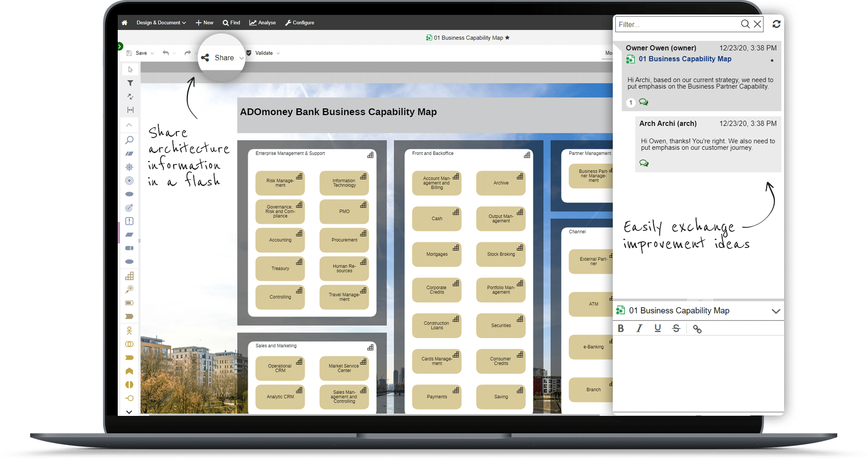Click the refresh icon in the comments panel
The height and width of the screenshot is (459, 868).
pyautogui.click(x=776, y=24)
